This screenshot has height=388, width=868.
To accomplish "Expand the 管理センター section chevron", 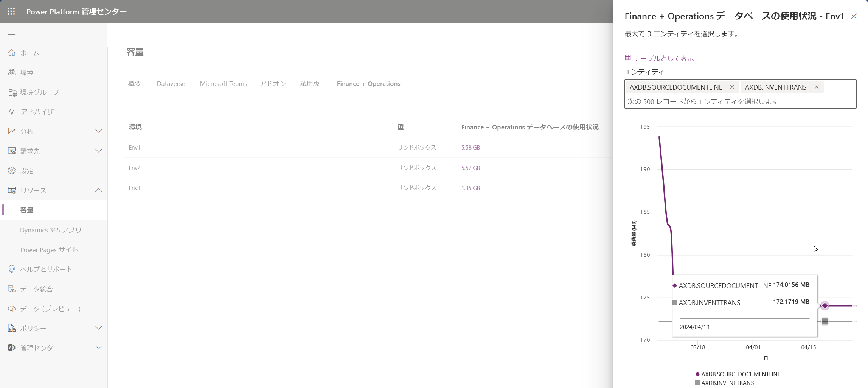I will point(99,347).
